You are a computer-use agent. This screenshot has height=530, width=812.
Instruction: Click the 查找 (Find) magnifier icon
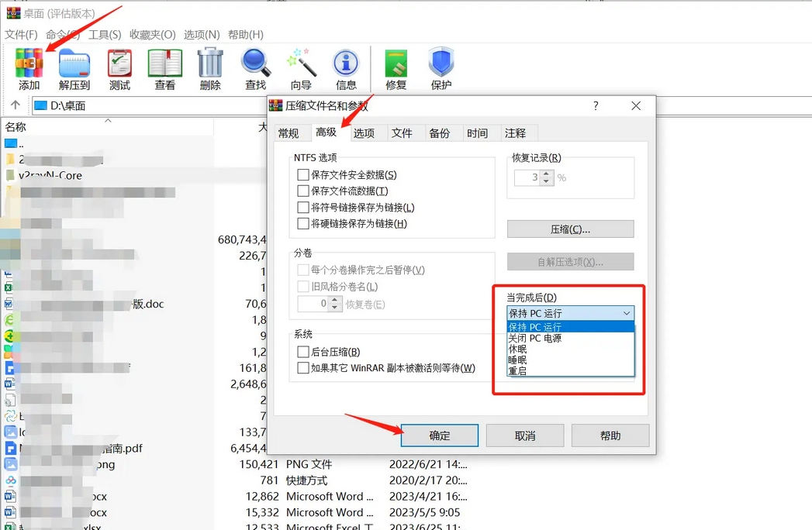(256, 69)
